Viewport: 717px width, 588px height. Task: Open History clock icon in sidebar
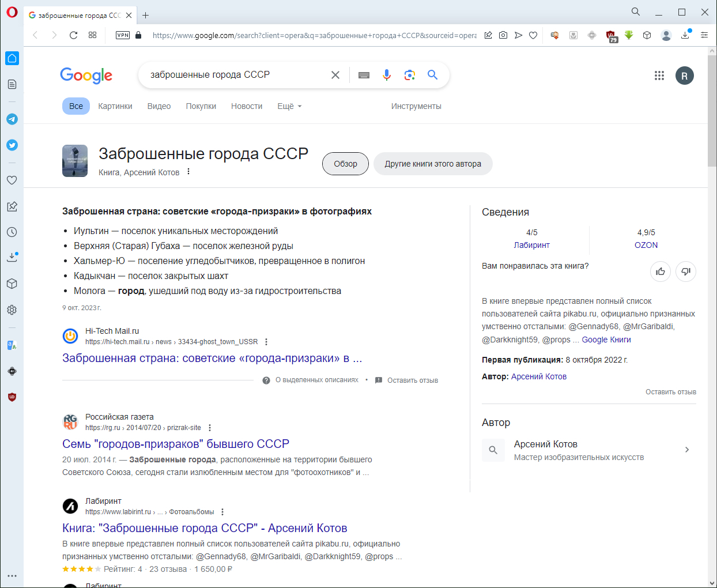click(12, 232)
